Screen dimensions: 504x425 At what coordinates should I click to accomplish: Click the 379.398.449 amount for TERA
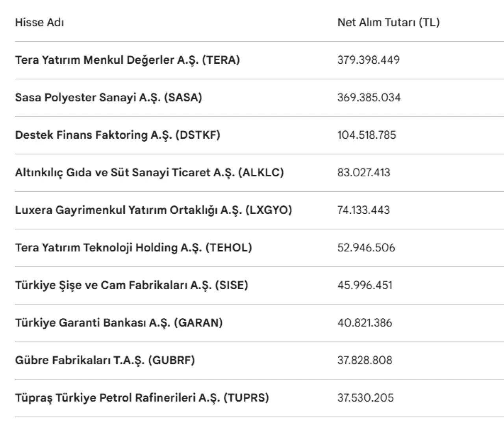(x=368, y=60)
